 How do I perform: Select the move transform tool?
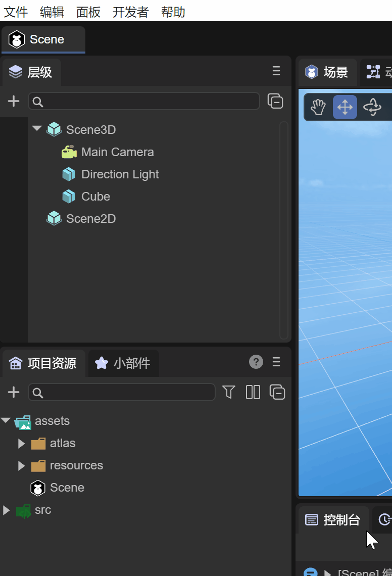point(345,107)
